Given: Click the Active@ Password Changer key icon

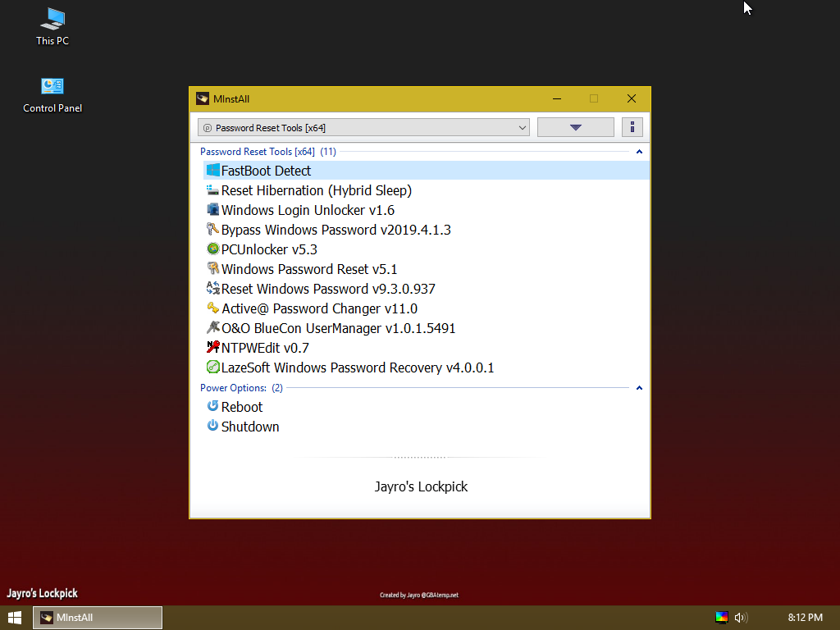Looking at the screenshot, I should (212, 308).
